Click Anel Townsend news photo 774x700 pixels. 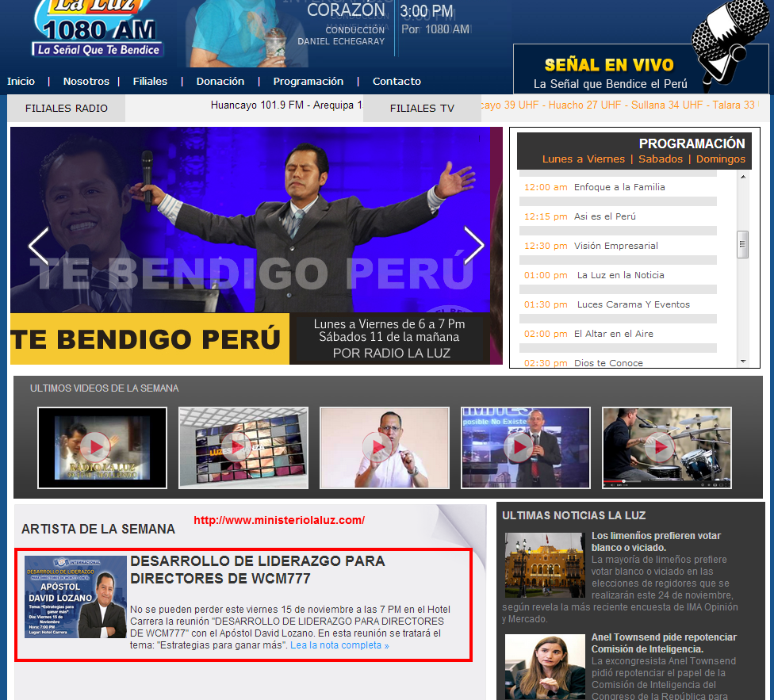pos(545,667)
